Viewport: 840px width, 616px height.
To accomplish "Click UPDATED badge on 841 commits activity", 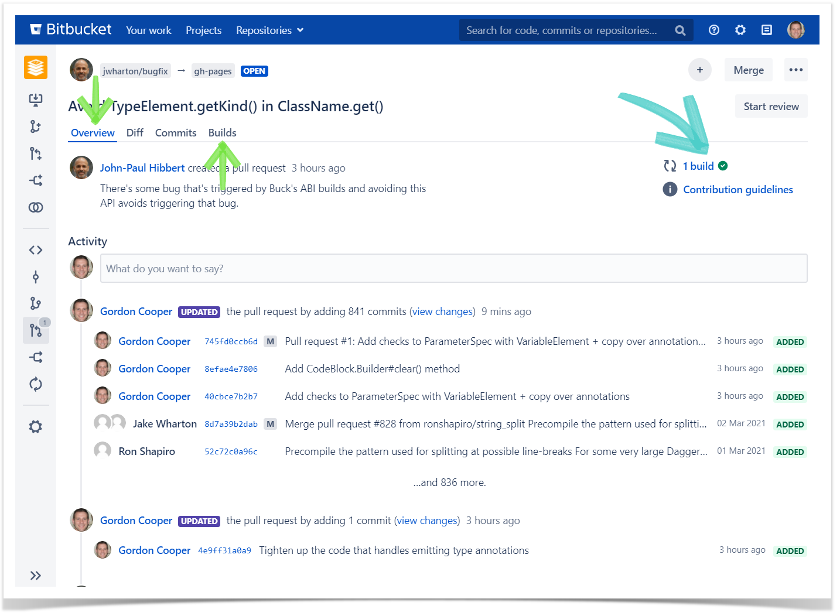I will [x=199, y=312].
